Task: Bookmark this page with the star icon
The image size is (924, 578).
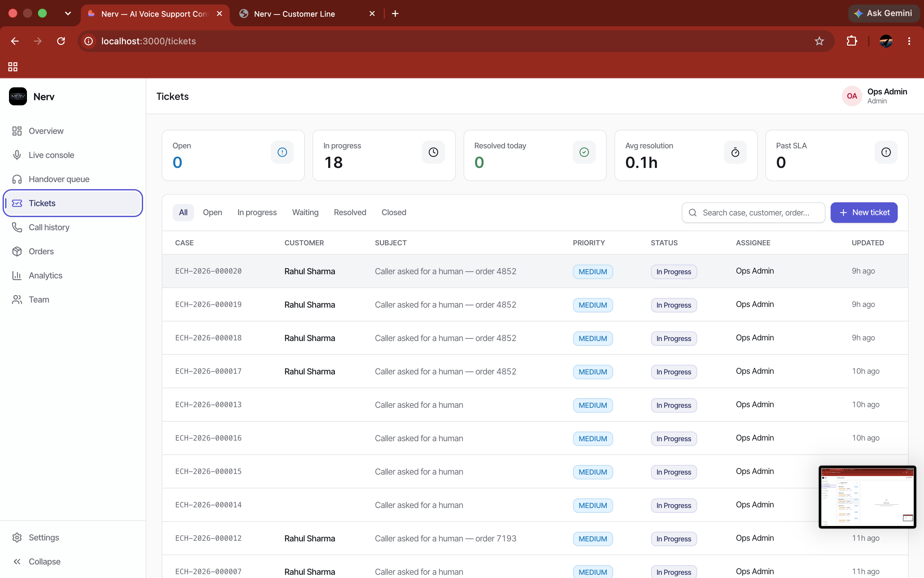Action: click(819, 41)
